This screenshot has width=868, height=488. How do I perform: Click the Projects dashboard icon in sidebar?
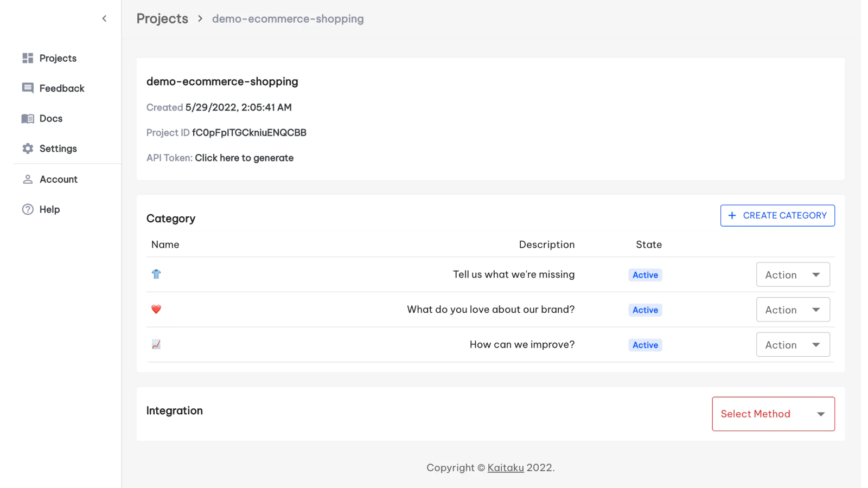(28, 58)
